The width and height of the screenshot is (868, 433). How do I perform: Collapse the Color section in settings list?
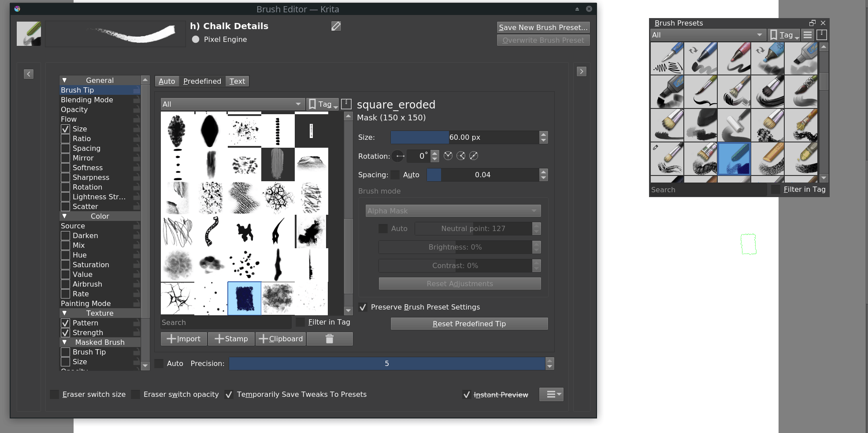point(65,216)
